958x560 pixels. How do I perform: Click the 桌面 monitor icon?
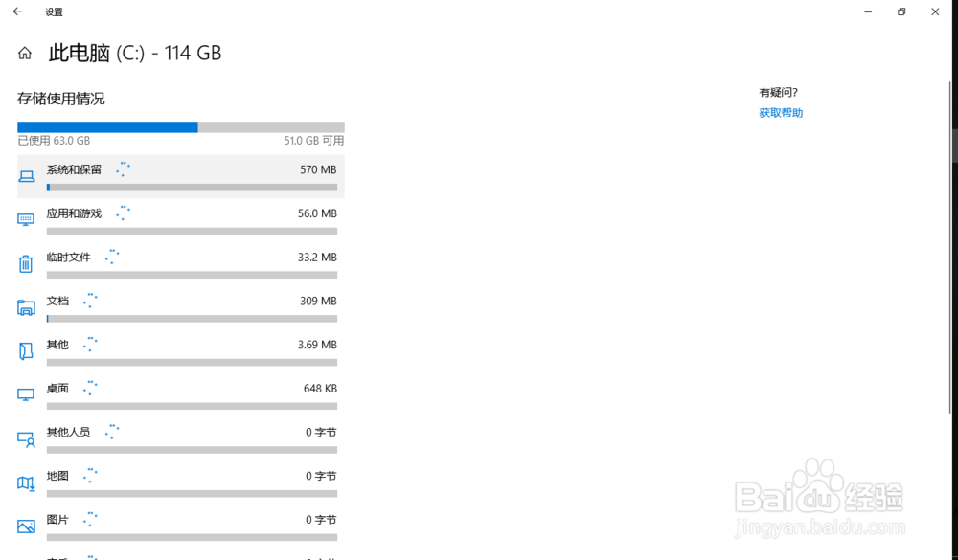pos(26,394)
